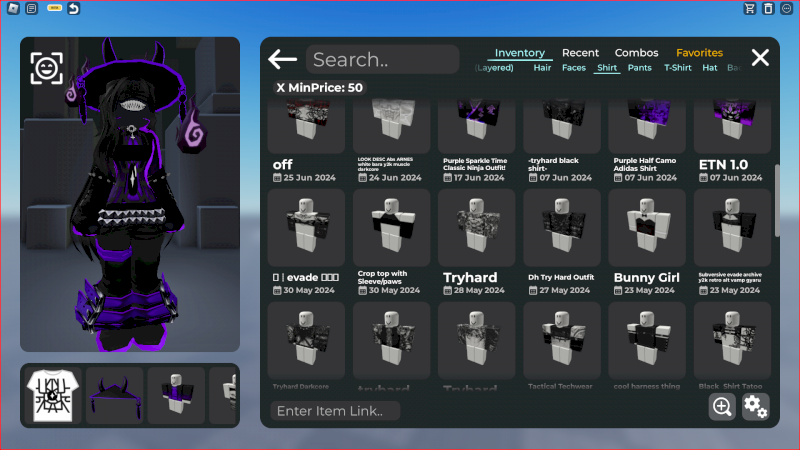
Task: Click the '17 Jun 2024' date text
Action: click(479, 178)
